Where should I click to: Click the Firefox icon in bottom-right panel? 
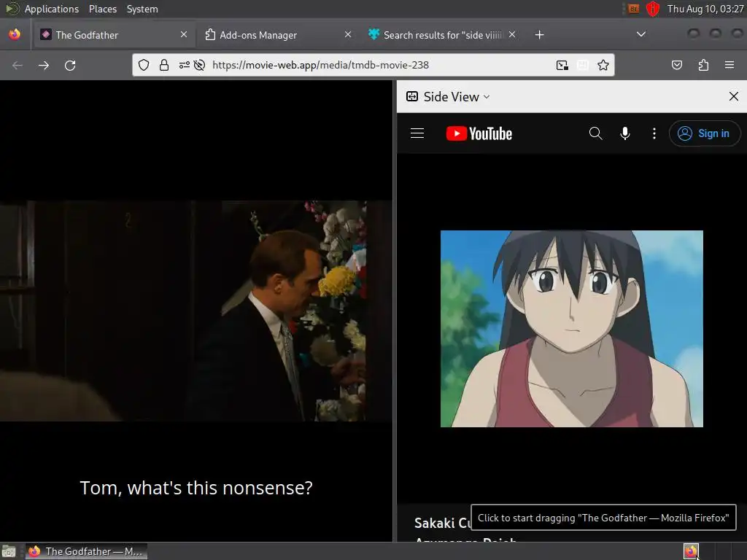pos(691,551)
